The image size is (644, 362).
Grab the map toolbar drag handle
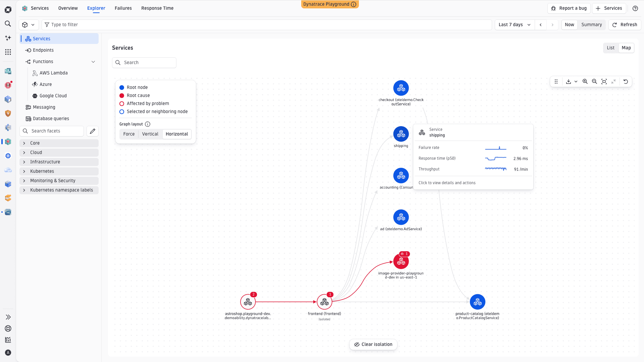click(x=556, y=82)
